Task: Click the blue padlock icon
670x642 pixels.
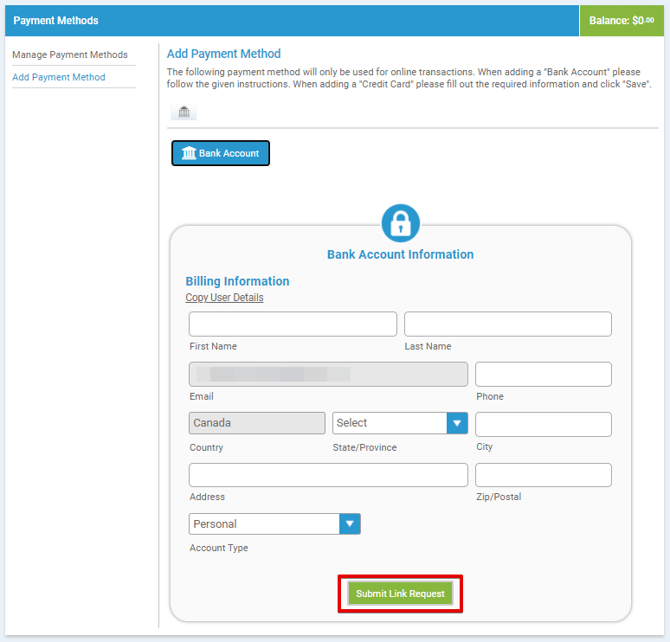Action: [x=400, y=223]
